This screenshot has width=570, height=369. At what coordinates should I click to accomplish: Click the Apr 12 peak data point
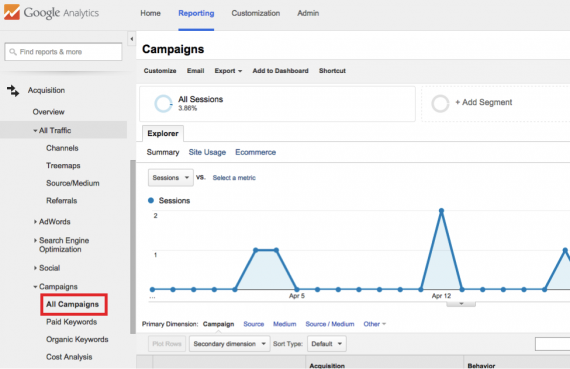click(x=441, y=210)
